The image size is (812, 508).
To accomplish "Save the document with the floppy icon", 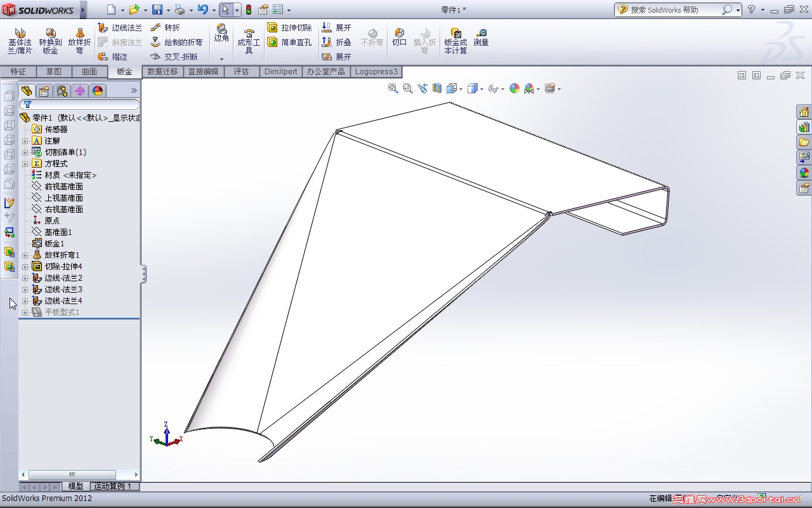I will point(157,10).
